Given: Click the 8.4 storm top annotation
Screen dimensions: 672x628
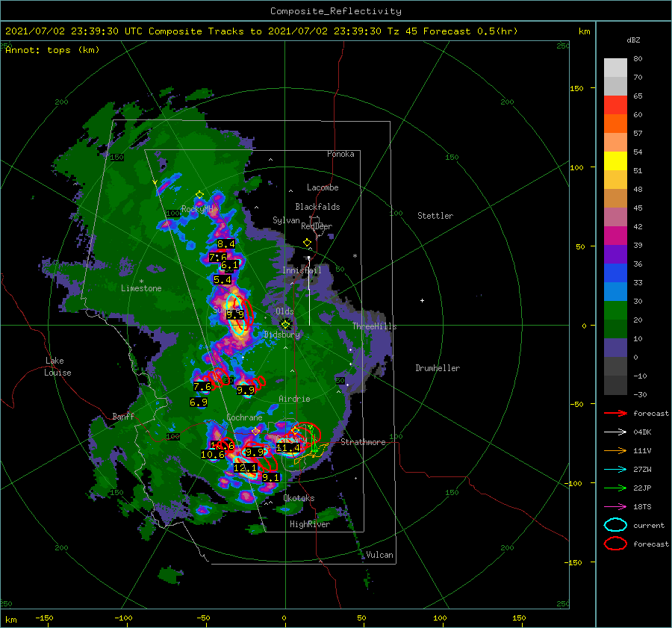Looking at the screenshot, I should point(225,244).
